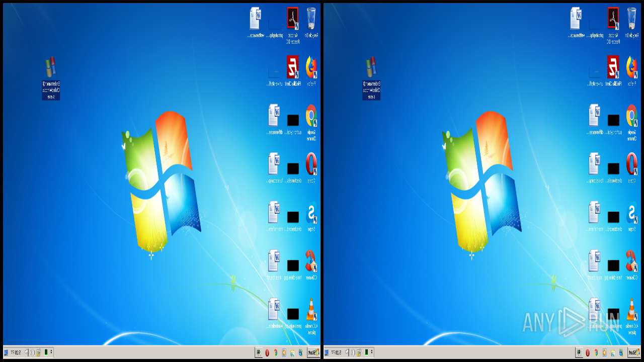Select Word document in Skype row, left desktop
Screen dimensions: 644x362
(274, 216)
